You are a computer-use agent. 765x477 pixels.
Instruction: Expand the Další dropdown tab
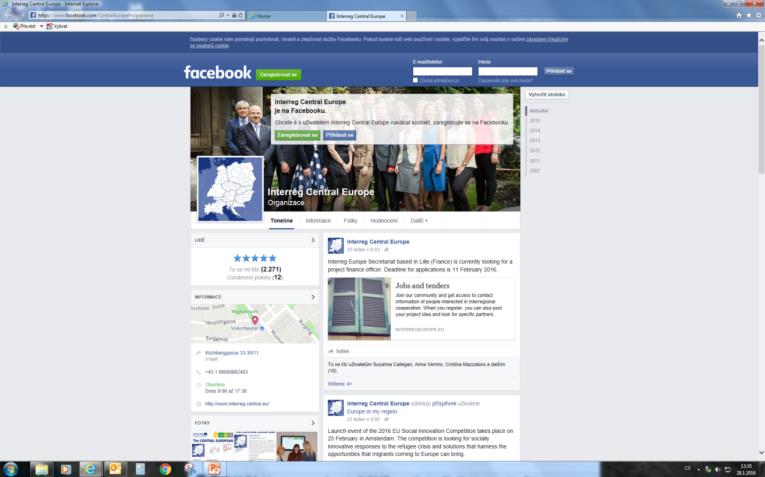click(x=419, y=221)
